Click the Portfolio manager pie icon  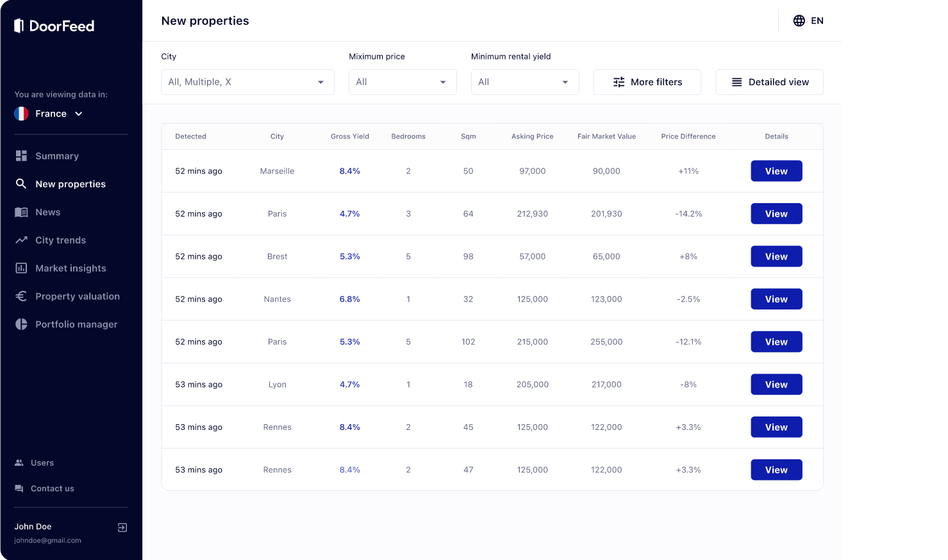tap(21, 324)
